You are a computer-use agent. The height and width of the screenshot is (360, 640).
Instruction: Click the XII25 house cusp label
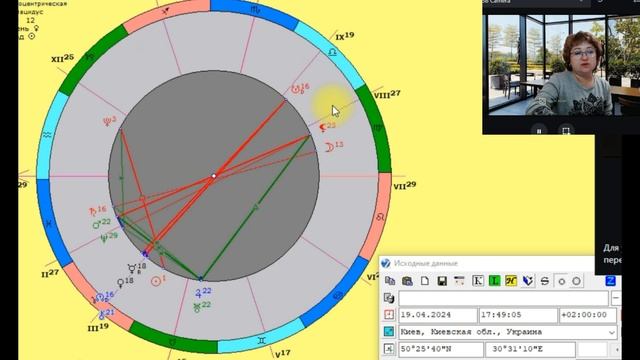(x=62, y=58)
